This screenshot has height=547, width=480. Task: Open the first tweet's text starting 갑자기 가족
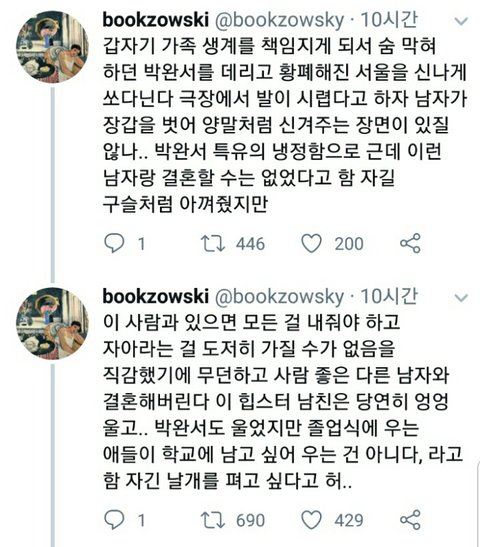tap(285, 125)
